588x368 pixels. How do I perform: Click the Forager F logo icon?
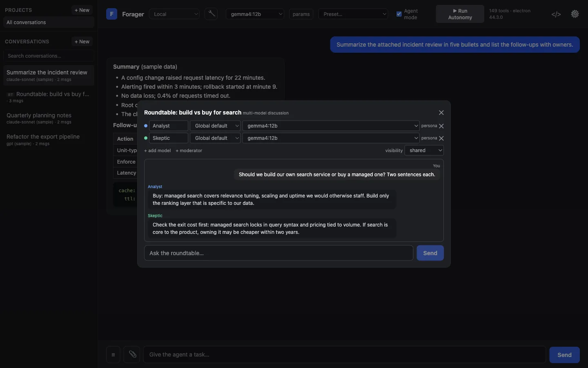pyautogui.click(x=111, y=14)
